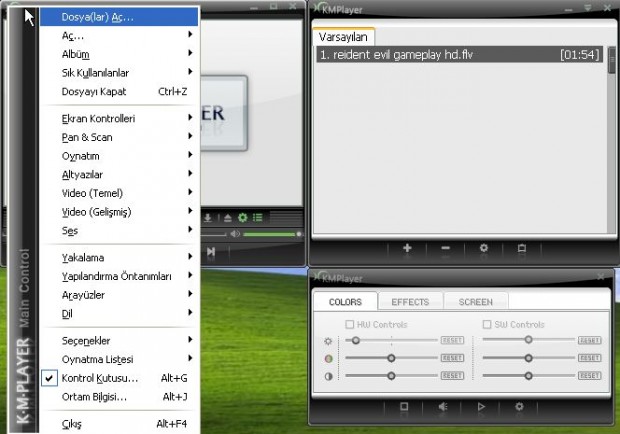Image resolution: width=620 pixels, height=434 pixels.
Task: Click the HW brightness slider handle
Action: [355, 340]
